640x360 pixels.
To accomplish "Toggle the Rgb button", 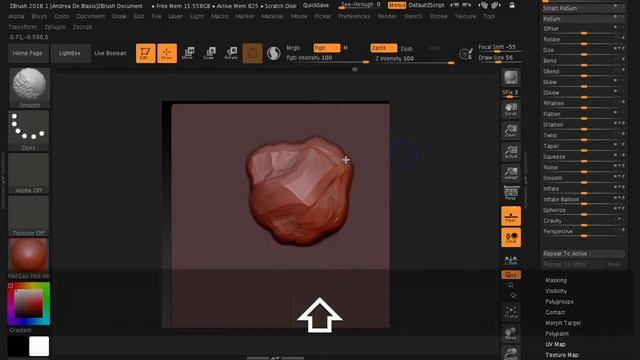I will coord(327,48).
